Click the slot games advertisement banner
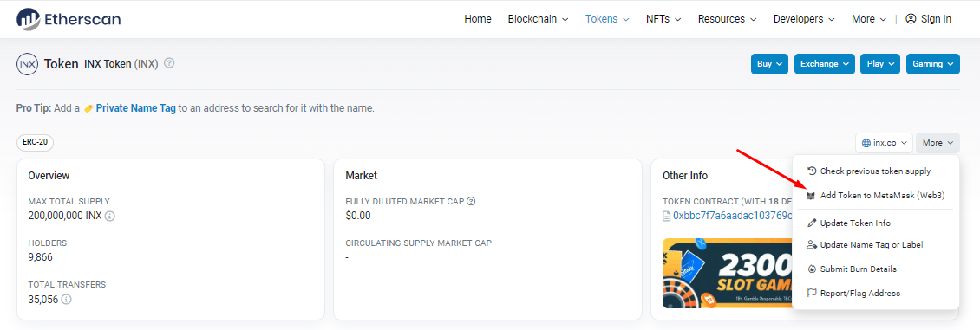This screenshot has height=330, width=980. [x=728, y=273]
